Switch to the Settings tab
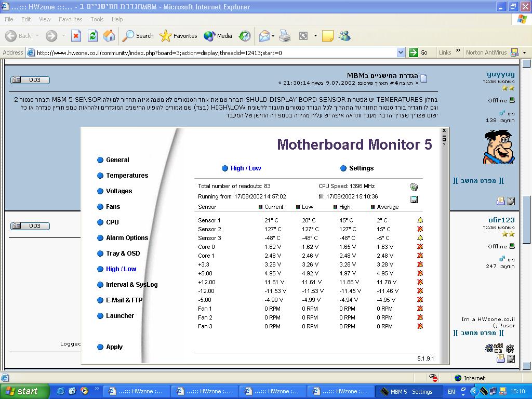Screen dimensions: 532x399 click(356, 168)
